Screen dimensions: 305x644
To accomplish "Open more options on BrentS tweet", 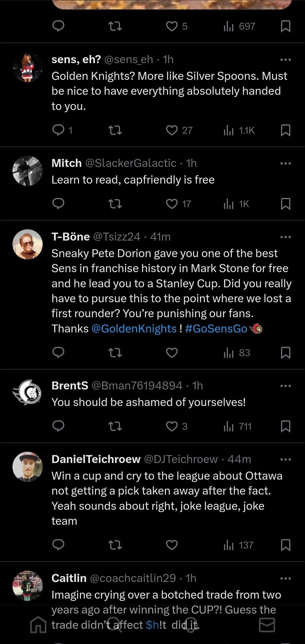I will coord(286,386).
